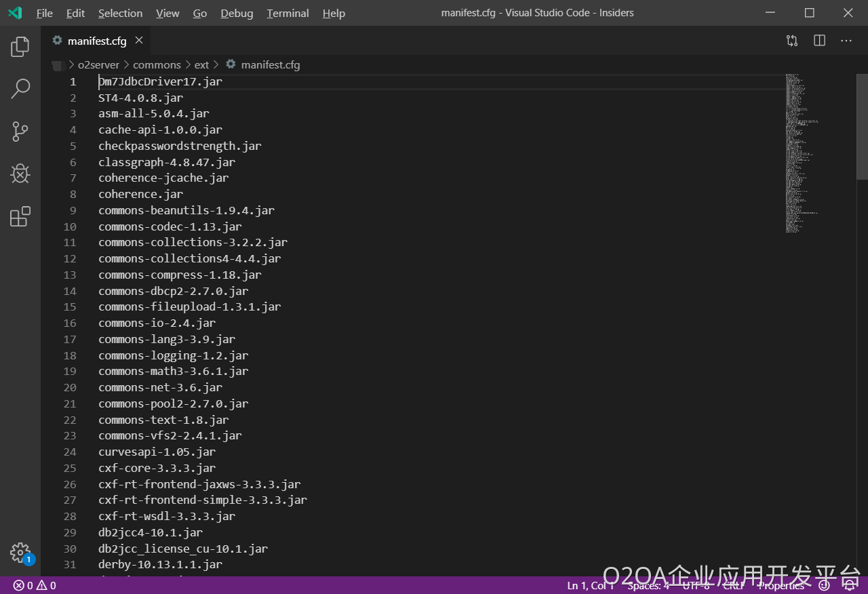Expand the o2server breadcrumb
868x594 pixels.
(x=98, y=65)
